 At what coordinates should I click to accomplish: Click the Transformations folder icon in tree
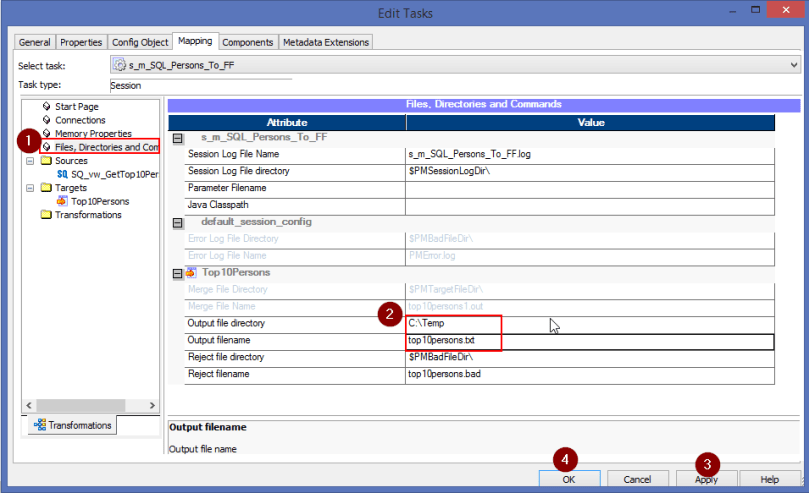click(46, 215)
